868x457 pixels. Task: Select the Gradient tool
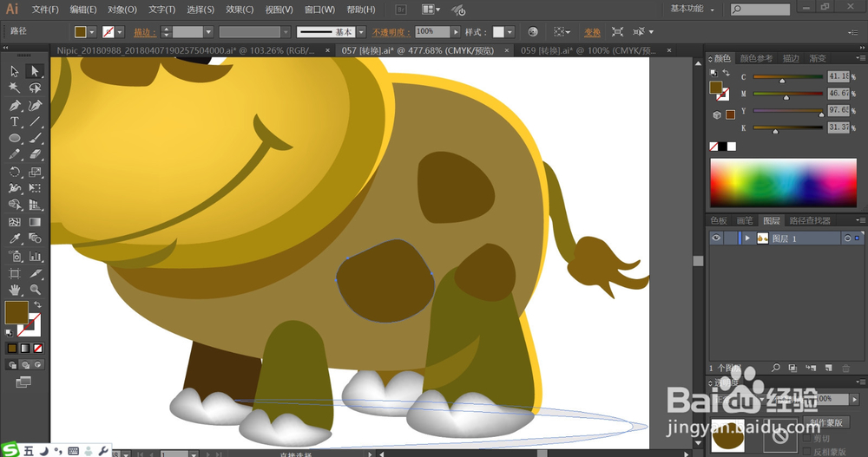click(35, 222)
